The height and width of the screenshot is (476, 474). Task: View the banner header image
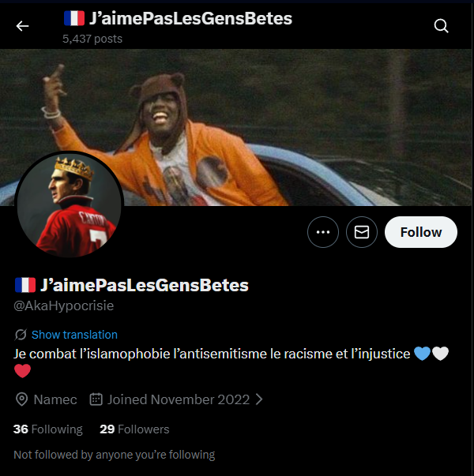pos(235,128)
